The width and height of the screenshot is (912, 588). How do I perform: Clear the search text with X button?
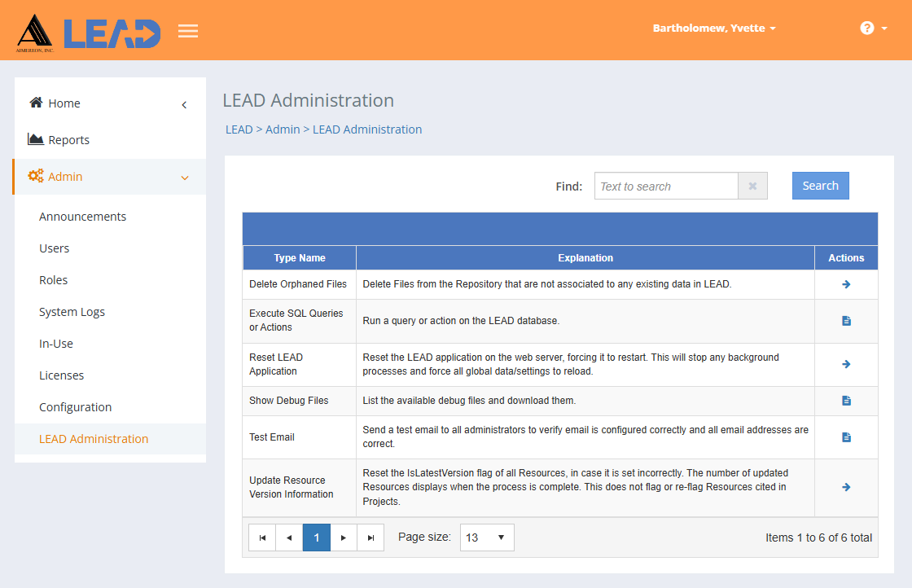pyautogui.click(x=752, y=186)
